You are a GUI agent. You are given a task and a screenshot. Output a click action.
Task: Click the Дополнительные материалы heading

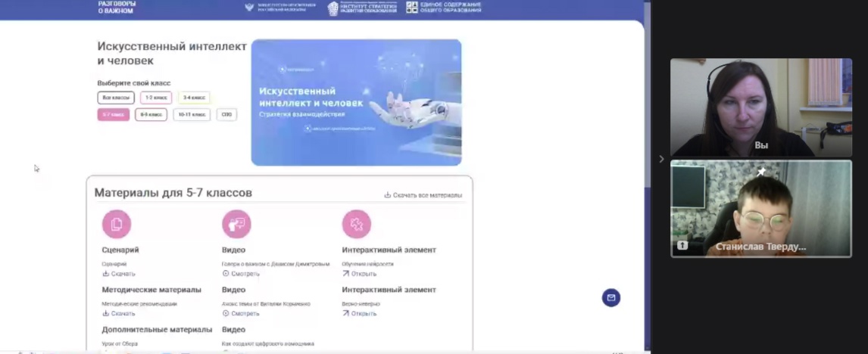pos(157,330)
